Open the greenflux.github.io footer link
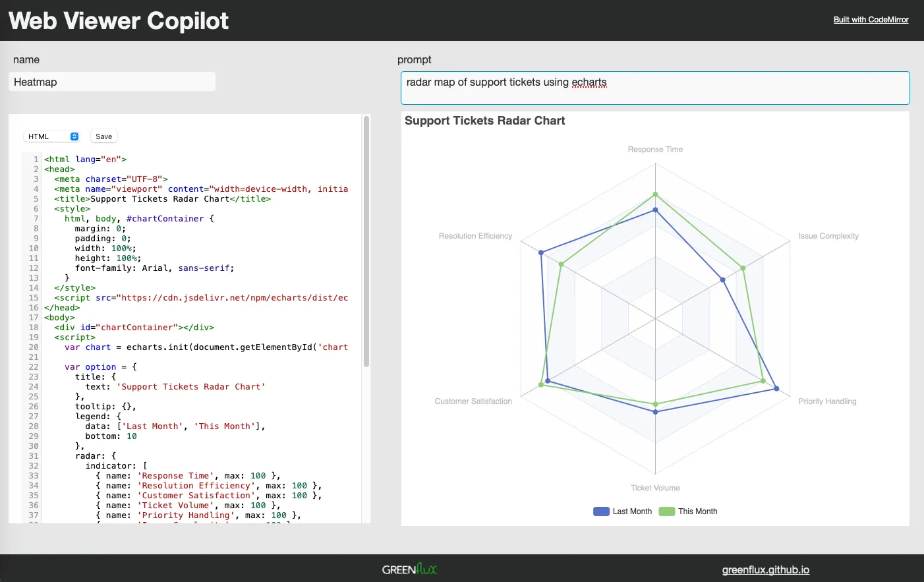This screenshot has width=924, height=582. click(x=765, y=569)
